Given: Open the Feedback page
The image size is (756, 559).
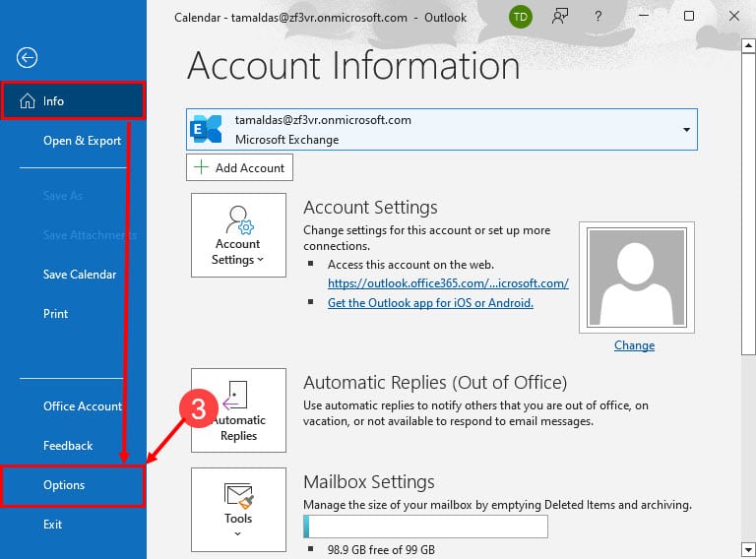Looking at the screenshot, I should pos(68,446).
